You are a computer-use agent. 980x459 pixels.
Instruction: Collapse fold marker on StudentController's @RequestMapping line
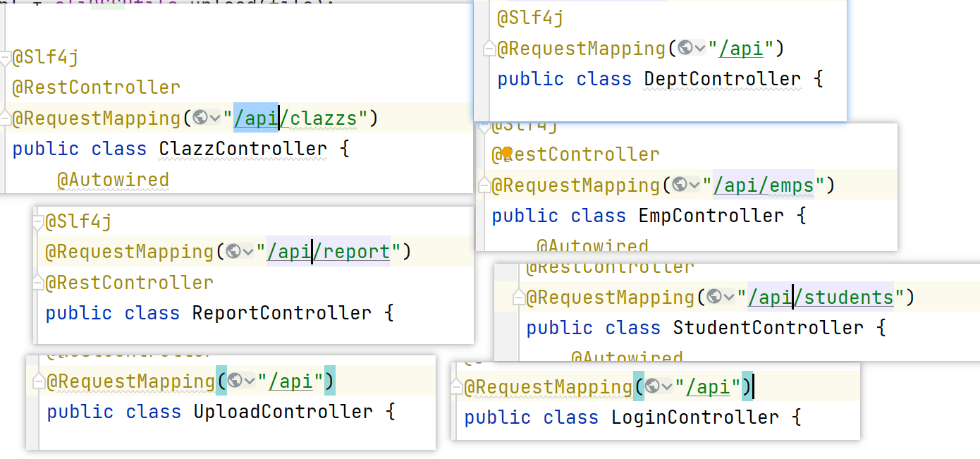point(518,298)
